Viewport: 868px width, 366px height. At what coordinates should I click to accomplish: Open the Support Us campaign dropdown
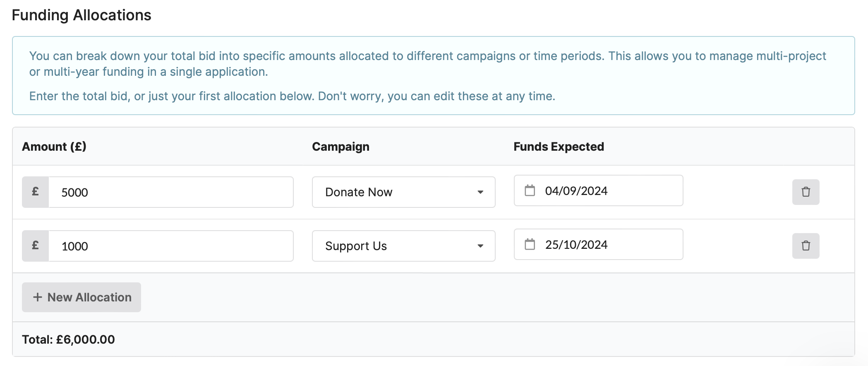tap(404, 246)
